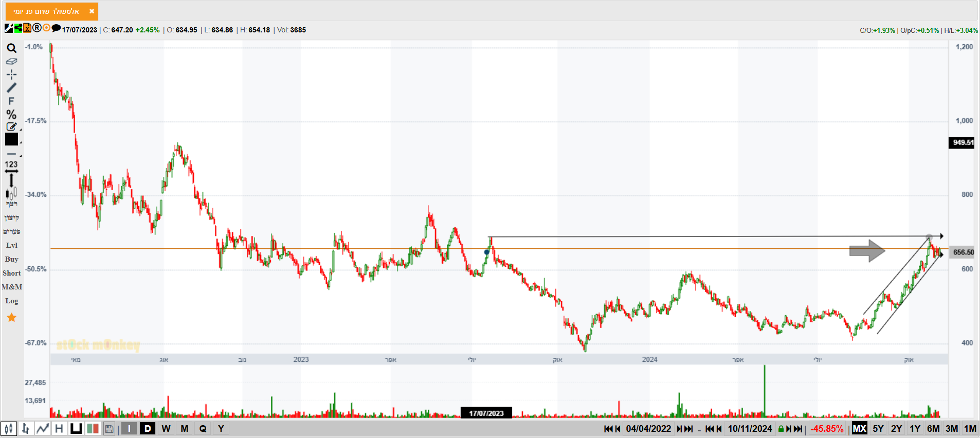Choose the trend line drawing tool

pos(11,88)
